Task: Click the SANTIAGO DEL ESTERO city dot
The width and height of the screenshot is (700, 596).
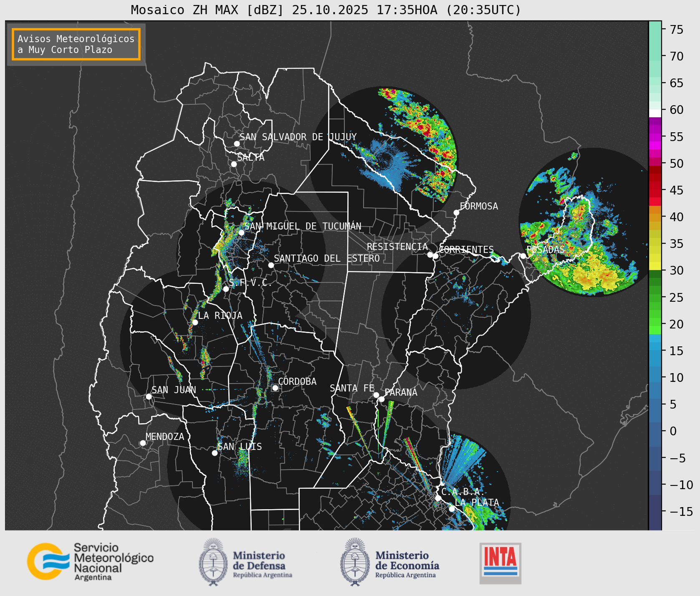Action: pyautogui.click(x=271, y=265)
